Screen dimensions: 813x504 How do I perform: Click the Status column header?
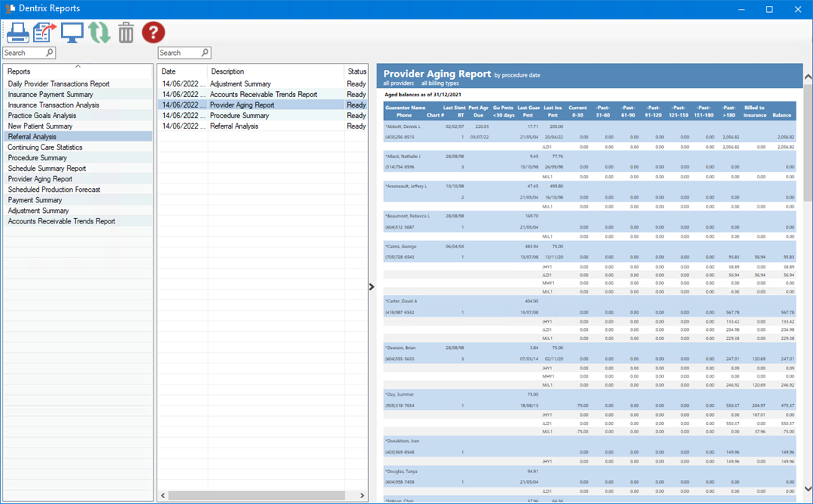click(x=356, y=71)
